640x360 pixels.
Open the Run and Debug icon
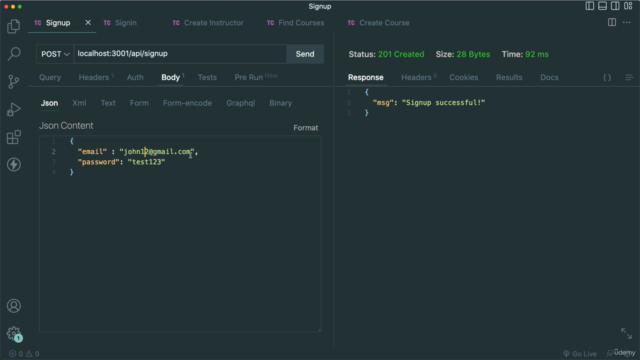coord(13,109)
